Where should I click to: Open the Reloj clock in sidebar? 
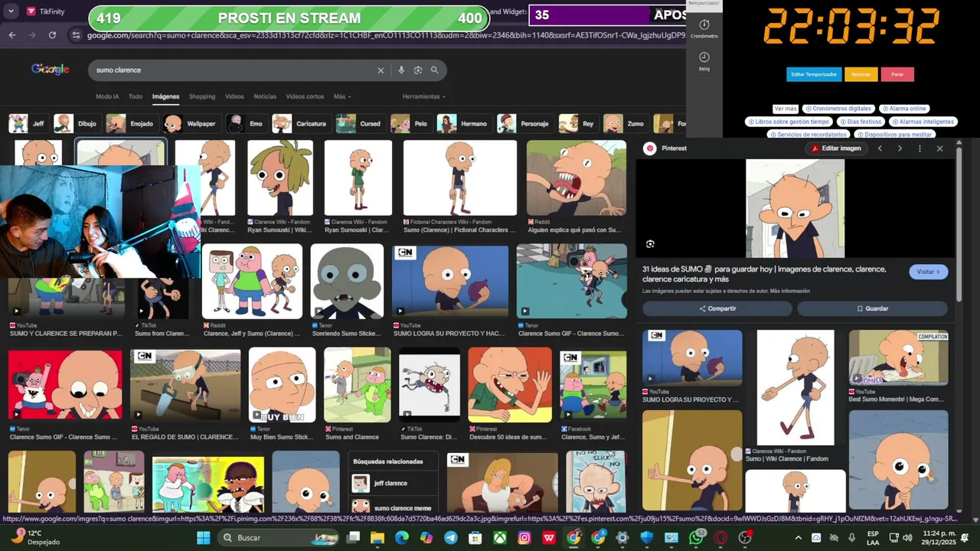click(x=704, y=61)
